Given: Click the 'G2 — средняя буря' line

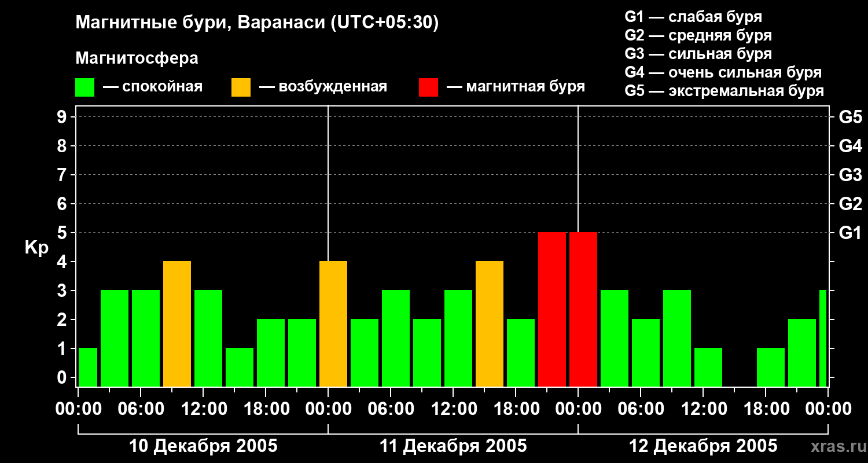Looking at the screenshot, I should tap(698, 35).
